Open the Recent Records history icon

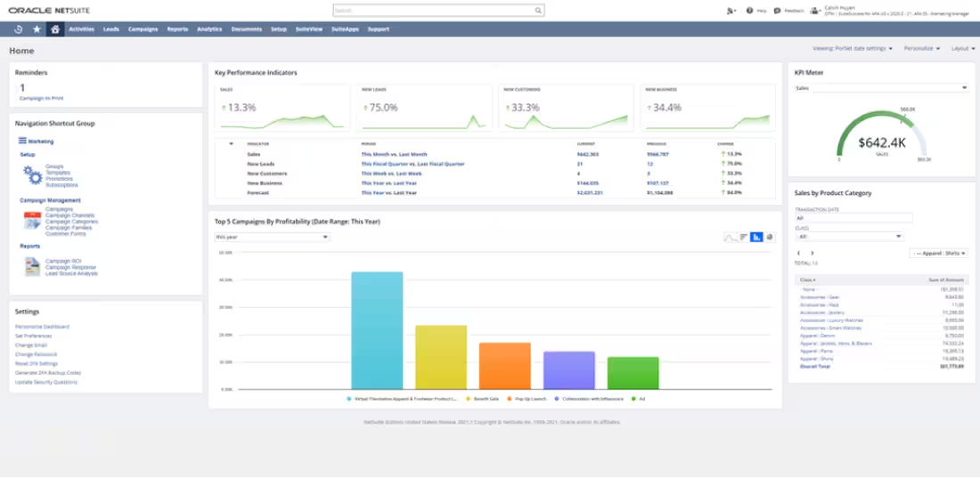[x=19, y=29]
